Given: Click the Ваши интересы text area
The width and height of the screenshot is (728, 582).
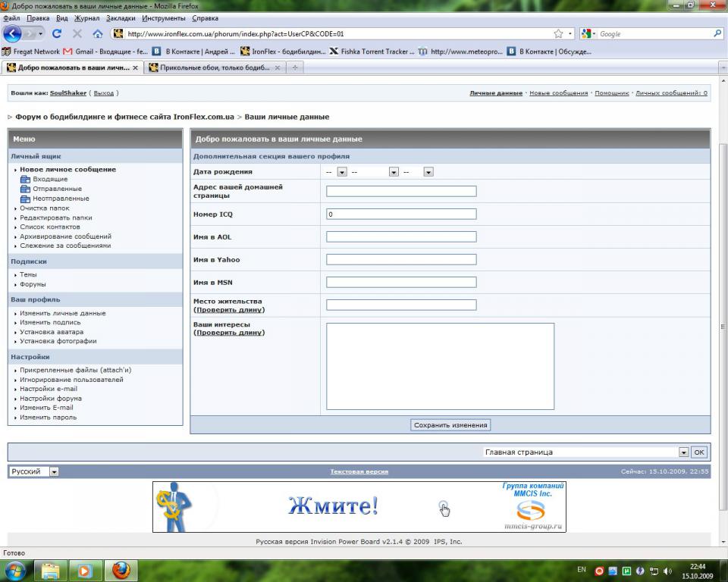Looking at the screenshot, I should tap(440, 366).
